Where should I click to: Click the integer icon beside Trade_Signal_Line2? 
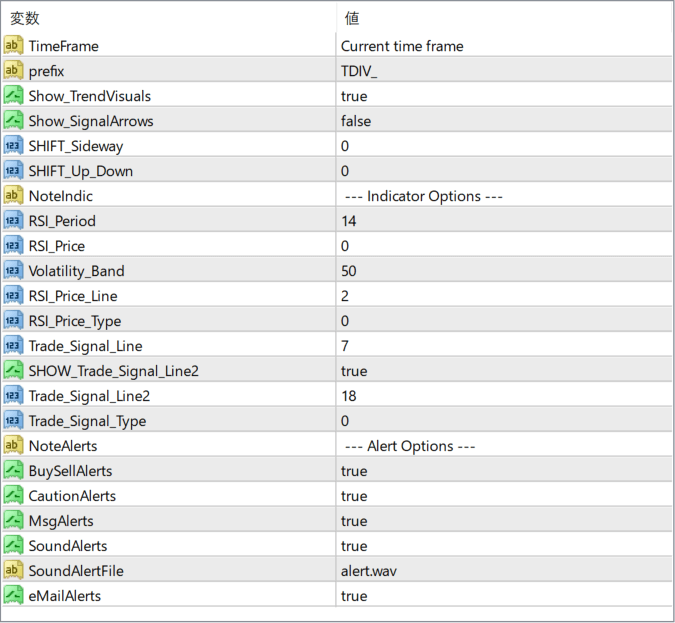(x=13, y=395)
